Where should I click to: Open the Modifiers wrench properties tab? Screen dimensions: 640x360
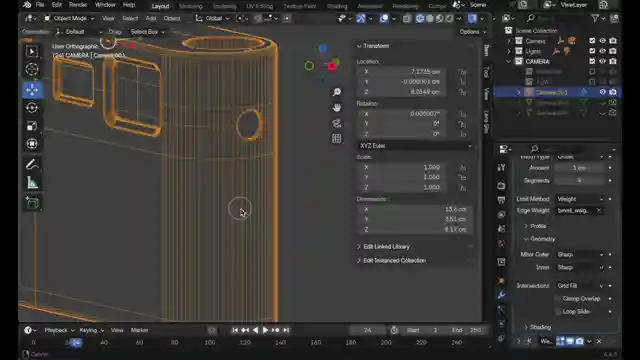(x=502, y=295)
